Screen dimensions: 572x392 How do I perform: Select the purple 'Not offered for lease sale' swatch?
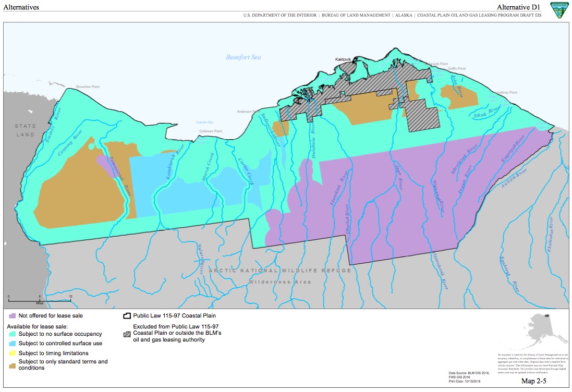pyautogui.click(x=12, y=315)
